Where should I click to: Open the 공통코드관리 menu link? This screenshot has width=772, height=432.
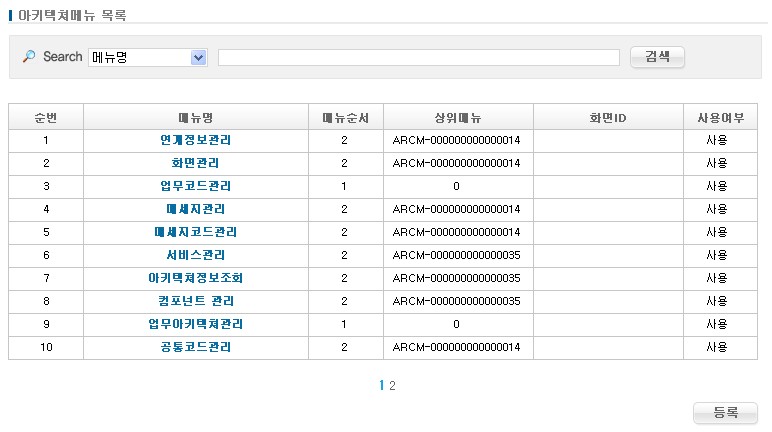195,347
